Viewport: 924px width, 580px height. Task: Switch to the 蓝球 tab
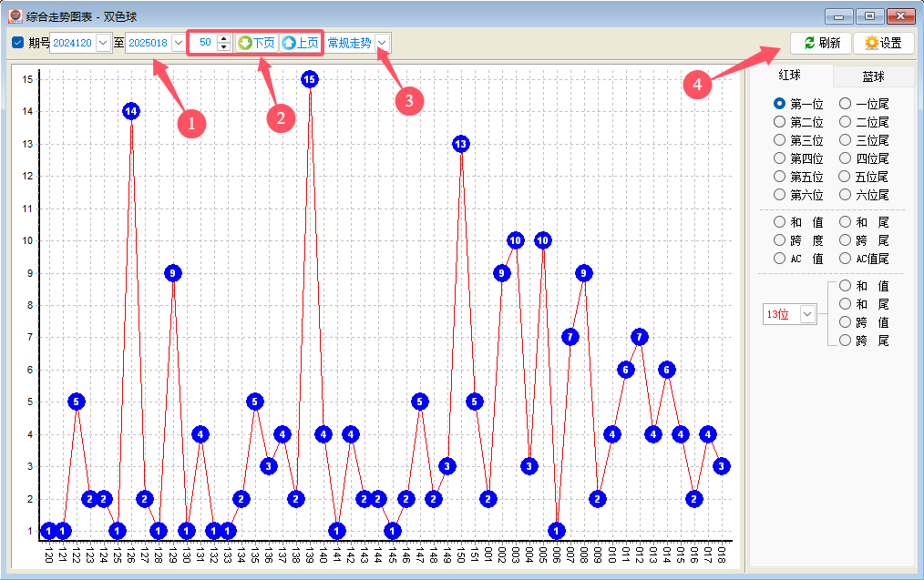coord(873,76)
